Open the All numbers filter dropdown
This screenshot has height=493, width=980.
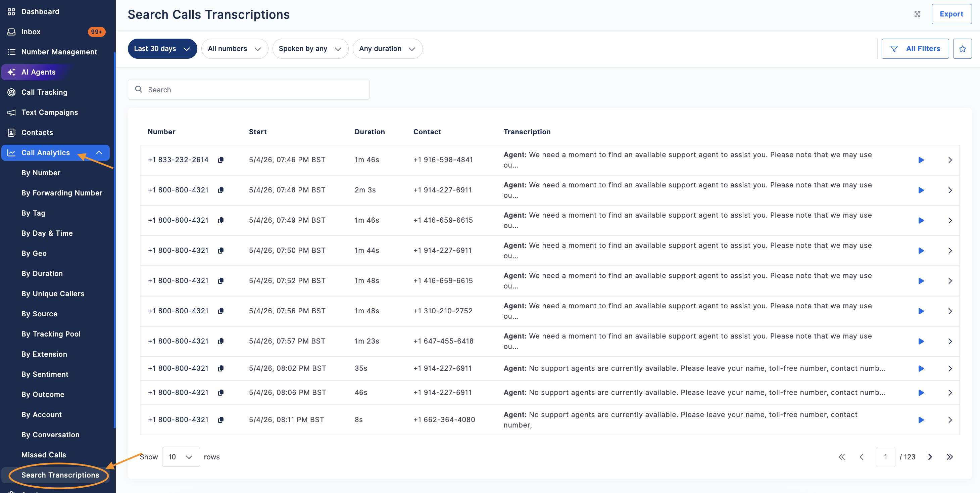(x=235, y=49)
